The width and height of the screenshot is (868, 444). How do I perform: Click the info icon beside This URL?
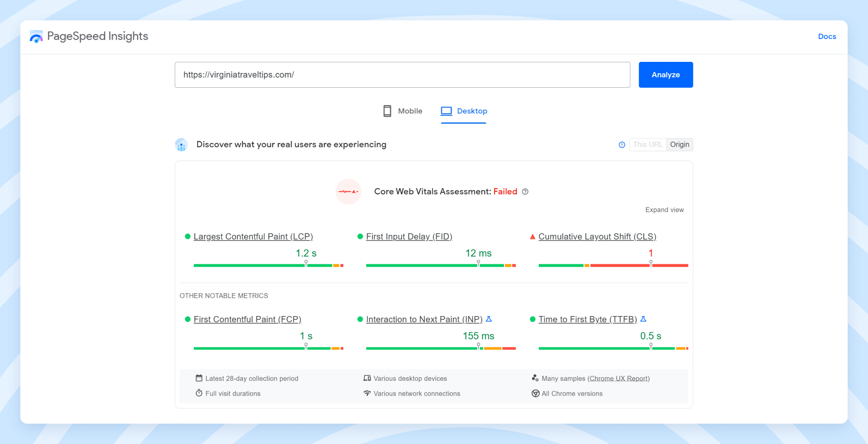(622, 145)
